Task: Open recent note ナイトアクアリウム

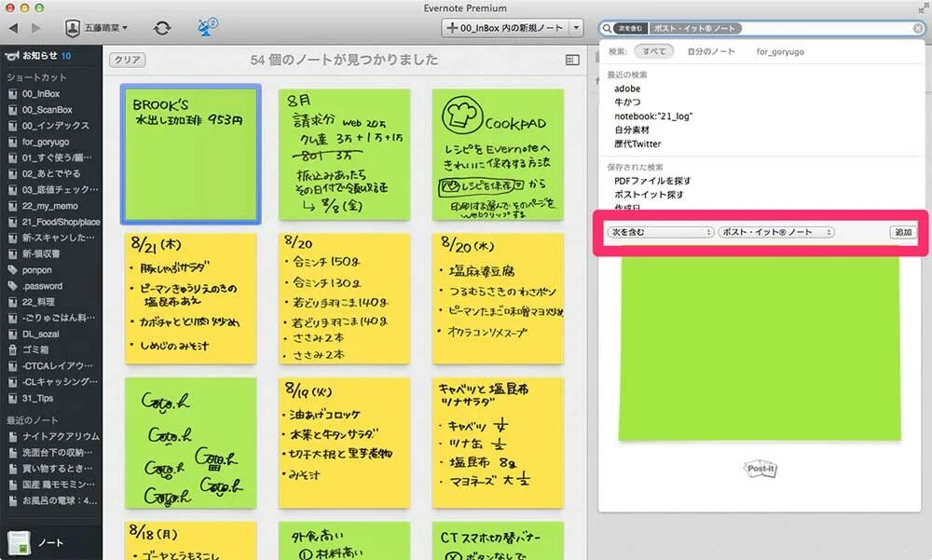Action: (61, 436)
